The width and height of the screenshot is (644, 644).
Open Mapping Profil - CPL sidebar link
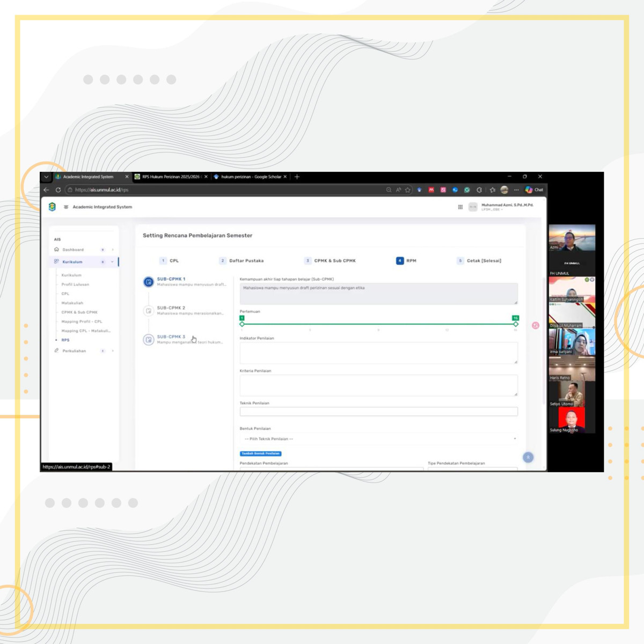click(x=82, y=321)
